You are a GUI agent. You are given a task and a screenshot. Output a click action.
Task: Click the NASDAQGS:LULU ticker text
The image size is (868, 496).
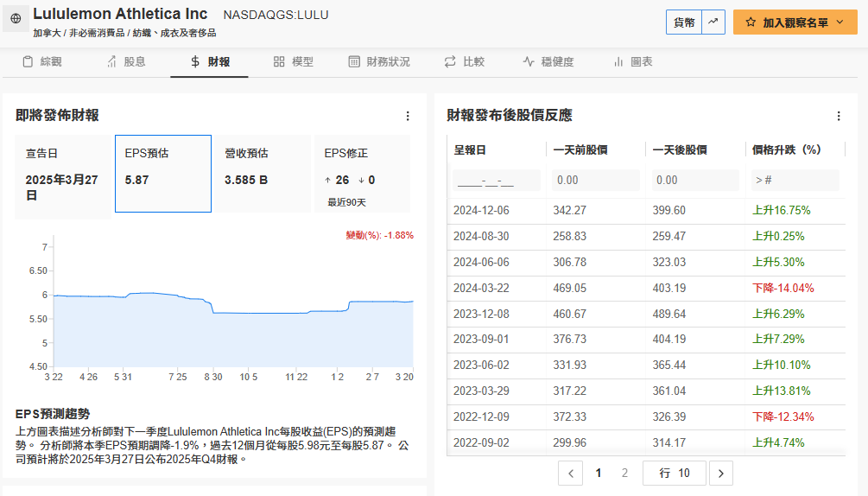click(276, 15)
